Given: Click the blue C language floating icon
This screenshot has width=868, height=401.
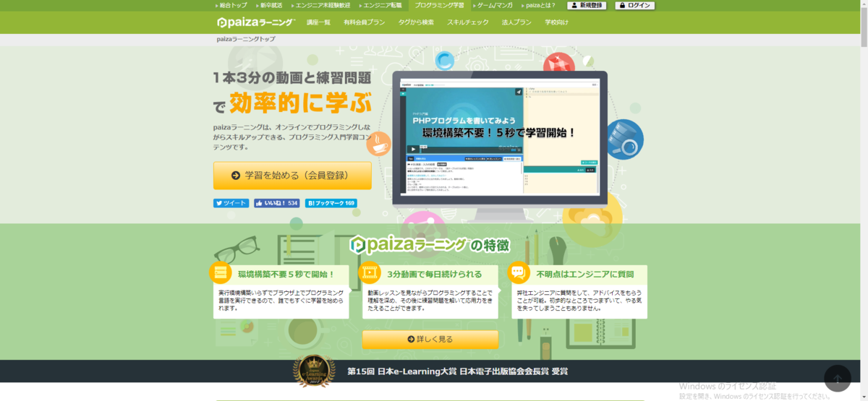Looking at the screenshot, I should click(x=443, y=61).
